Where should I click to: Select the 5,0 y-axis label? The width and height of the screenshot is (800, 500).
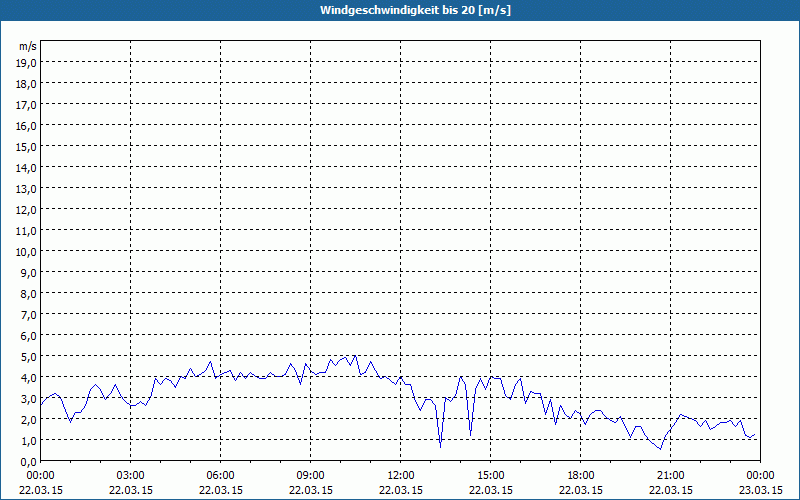(28, 357)
